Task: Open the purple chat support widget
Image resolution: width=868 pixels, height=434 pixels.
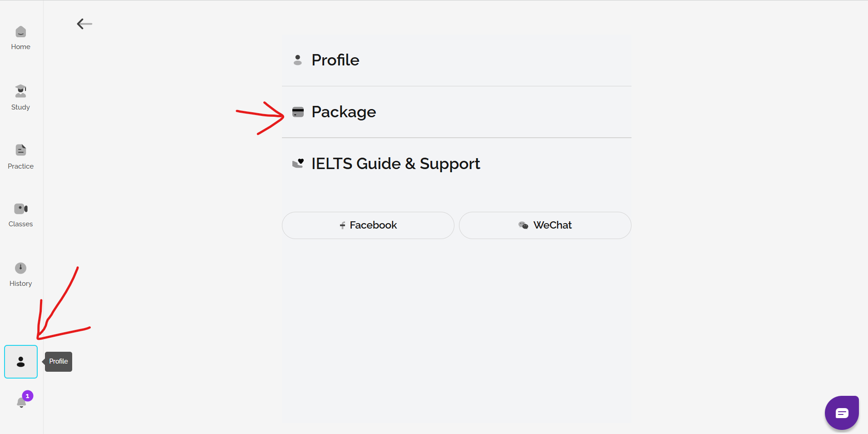Action: pos(842,413)
